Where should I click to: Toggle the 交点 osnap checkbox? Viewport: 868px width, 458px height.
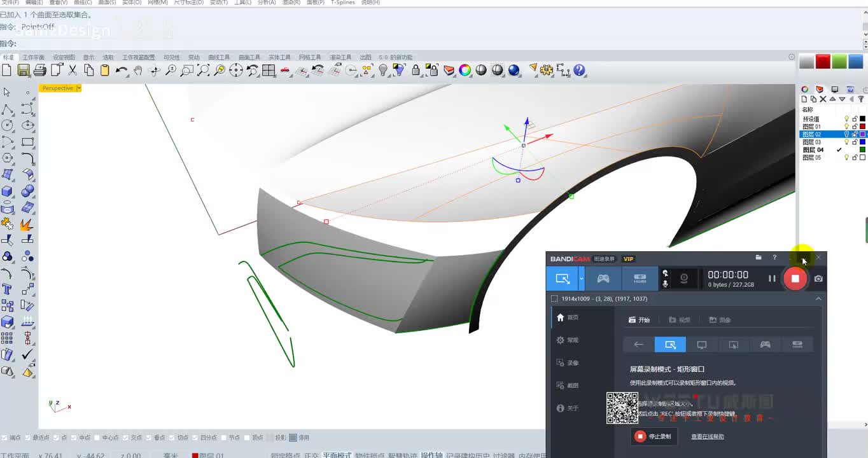(x=126, y=438)
